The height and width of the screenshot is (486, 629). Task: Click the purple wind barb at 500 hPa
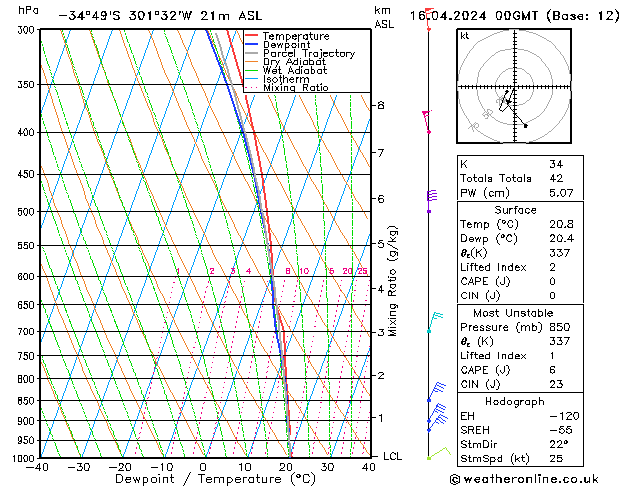(x=432, y=201)
